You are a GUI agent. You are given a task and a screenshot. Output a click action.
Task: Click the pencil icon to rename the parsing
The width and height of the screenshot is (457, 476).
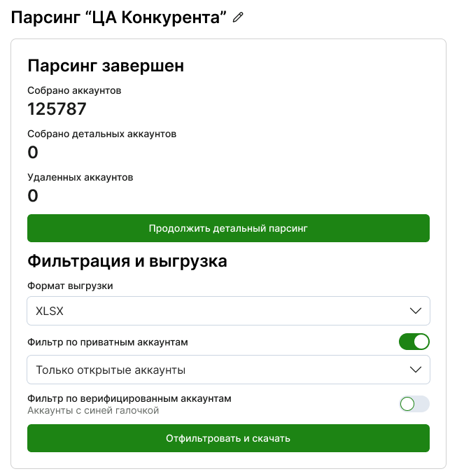click(x=239, y=17)
